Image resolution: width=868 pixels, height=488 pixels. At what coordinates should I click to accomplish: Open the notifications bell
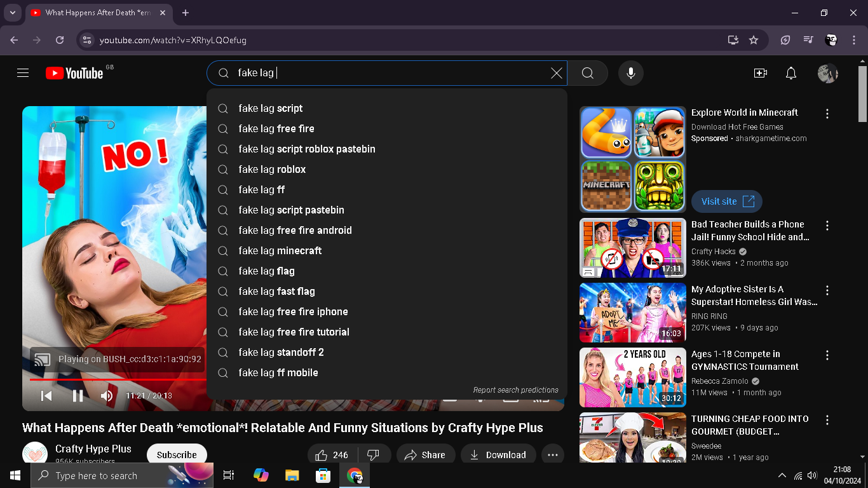791,73
